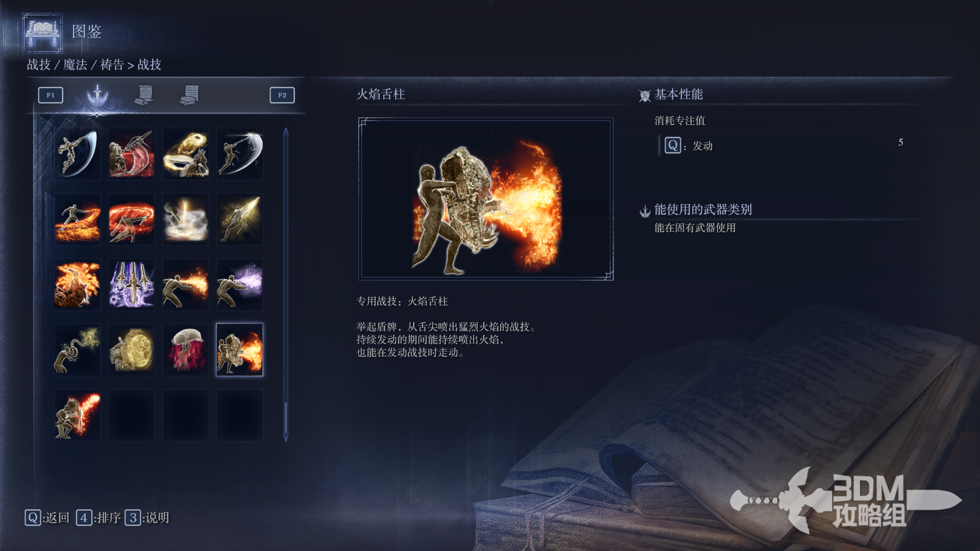Choose the red flame ring spin skill

point(132,219)
